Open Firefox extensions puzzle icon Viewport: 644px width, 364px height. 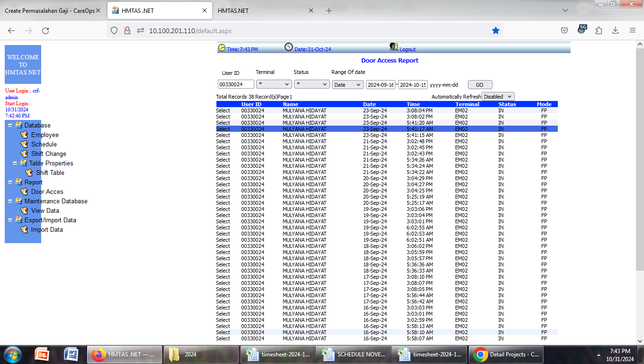(x=599, y=30)
